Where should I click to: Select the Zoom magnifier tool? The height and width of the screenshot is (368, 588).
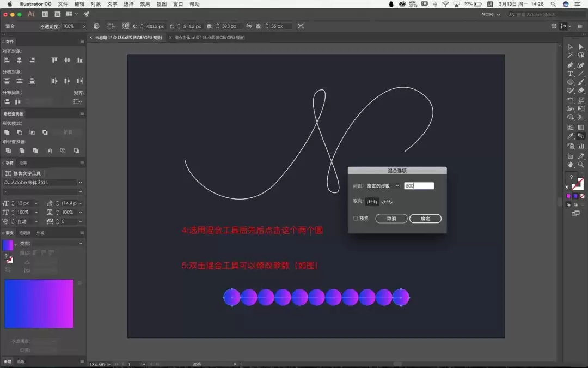[580, 165]
